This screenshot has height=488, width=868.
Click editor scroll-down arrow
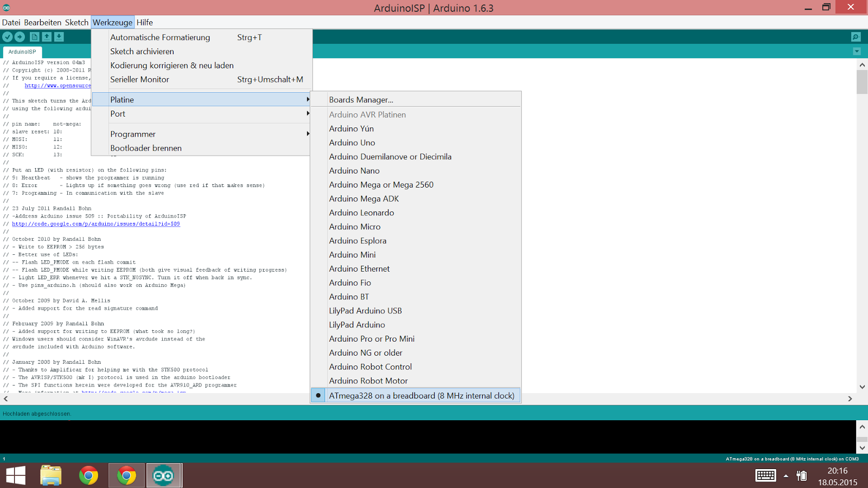(862, 387)
